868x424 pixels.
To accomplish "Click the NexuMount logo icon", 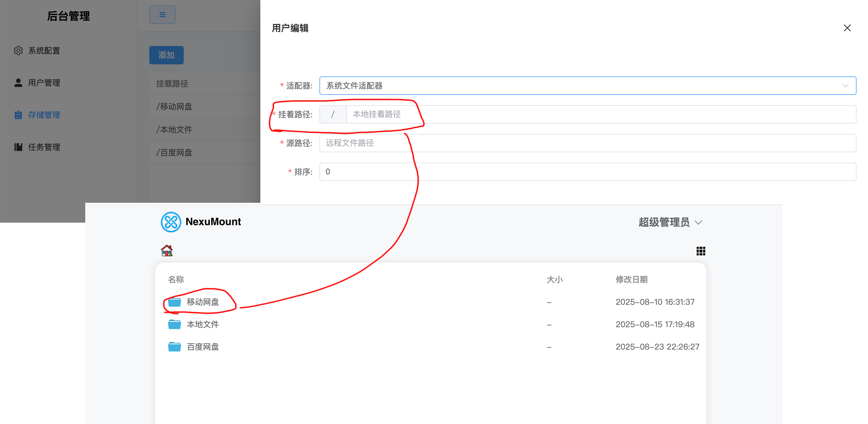I will (171, 222).
